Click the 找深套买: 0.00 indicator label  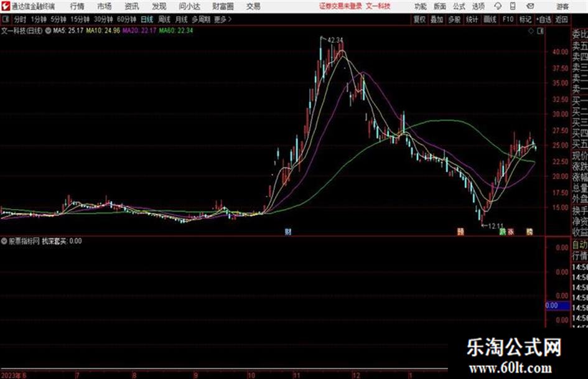coord(62,241)
